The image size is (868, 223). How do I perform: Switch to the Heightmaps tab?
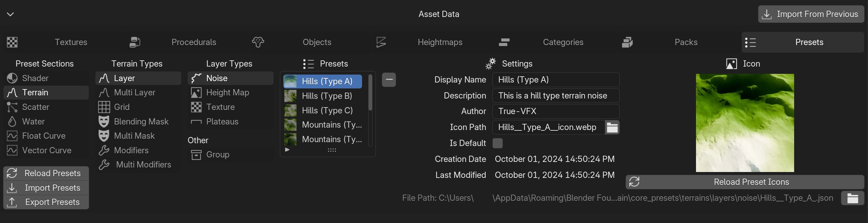439,42
